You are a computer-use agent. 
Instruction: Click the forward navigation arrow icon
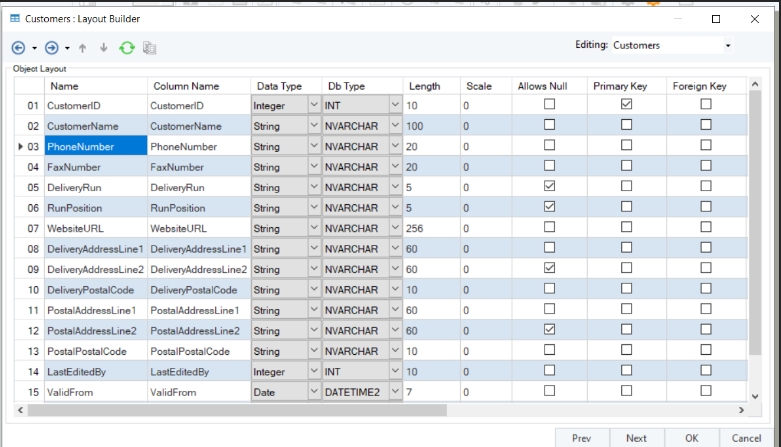(52, 47)
